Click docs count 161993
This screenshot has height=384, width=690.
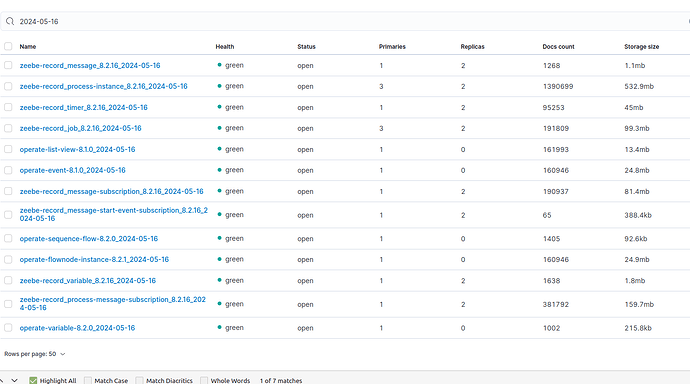(556, 150)
